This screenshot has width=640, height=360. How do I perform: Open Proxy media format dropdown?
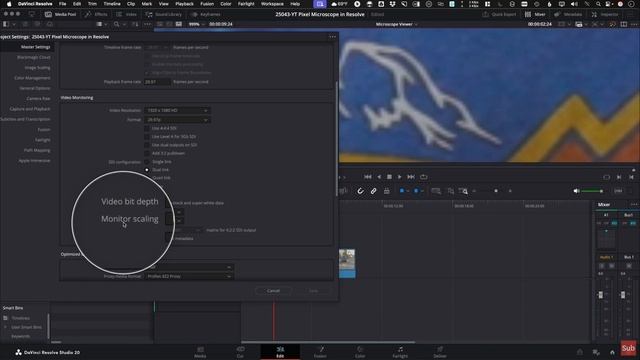coord(189,276)
